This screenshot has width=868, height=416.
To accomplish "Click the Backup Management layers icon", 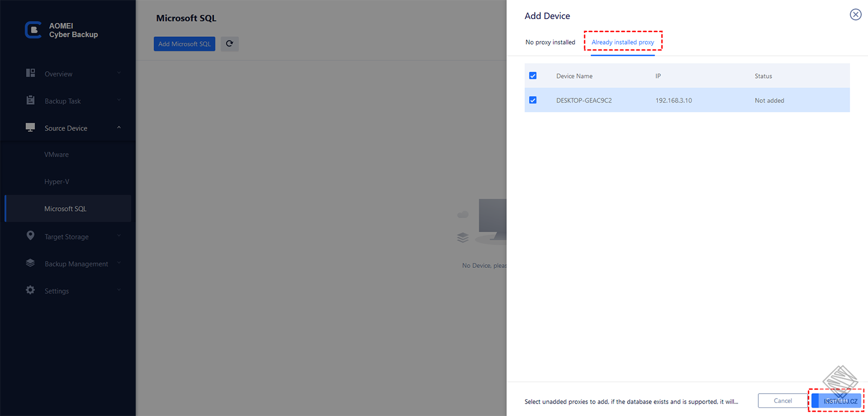I will tap(30, 263).
